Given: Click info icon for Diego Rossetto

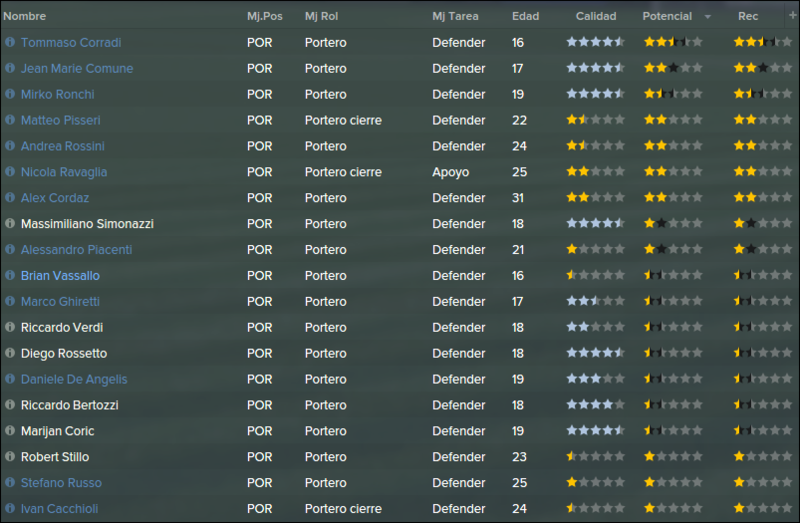Looking at the screenshot, I should tap(10, 353).
